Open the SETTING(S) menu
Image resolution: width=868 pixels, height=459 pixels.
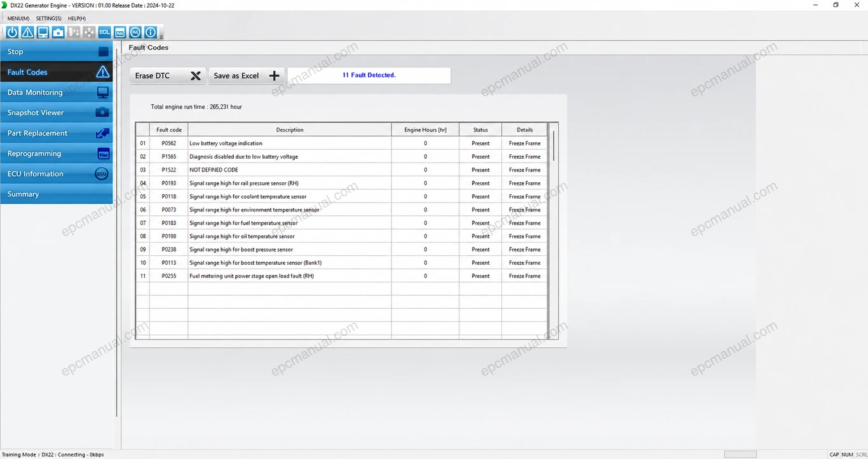[49, 18]
